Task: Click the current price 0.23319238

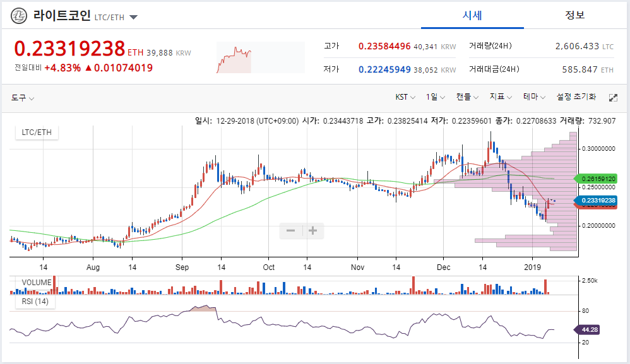Action: (x=69, y=49)
